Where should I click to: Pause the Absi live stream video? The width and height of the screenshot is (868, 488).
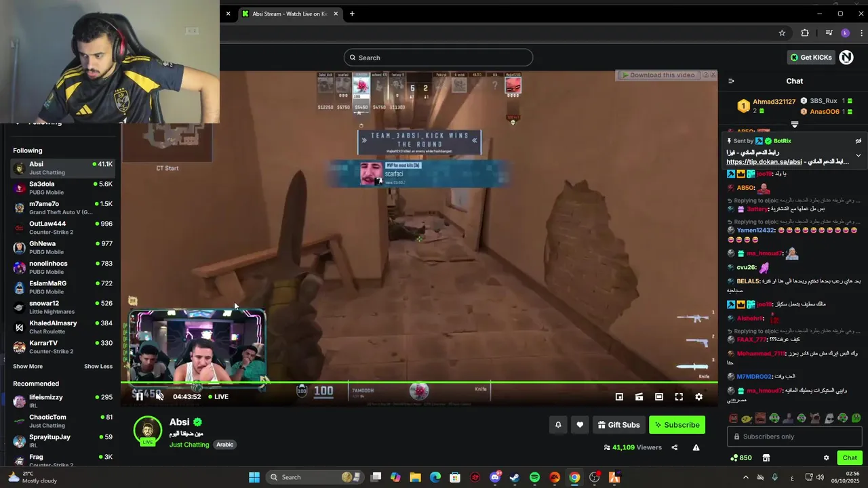139,396
